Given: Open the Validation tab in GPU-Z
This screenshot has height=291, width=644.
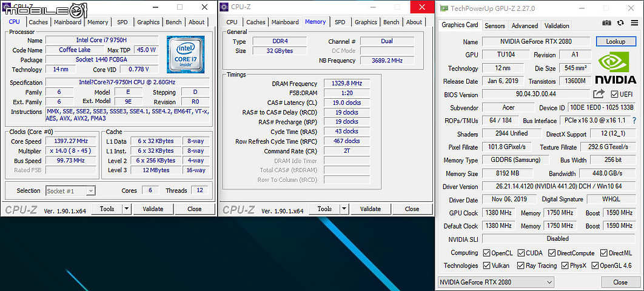Looking at the screenshot, I should coord(557,25).
